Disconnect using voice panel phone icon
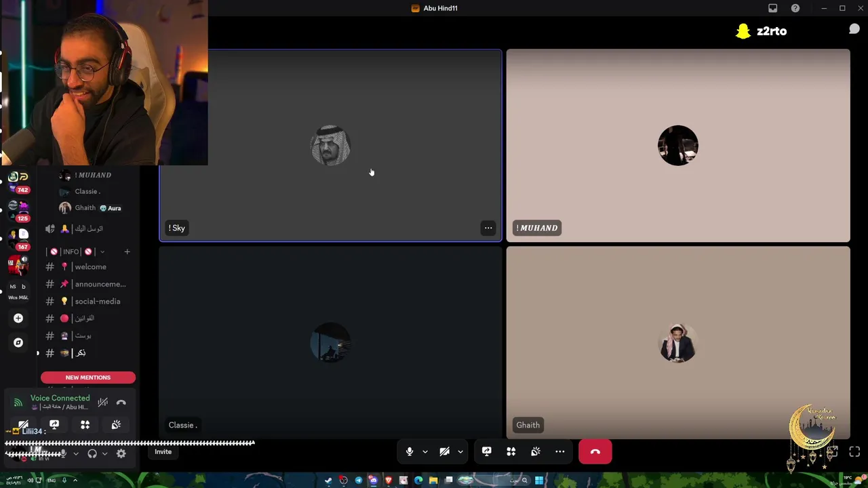The width and height of the screenshot is (868, 488). click(121, 403)
